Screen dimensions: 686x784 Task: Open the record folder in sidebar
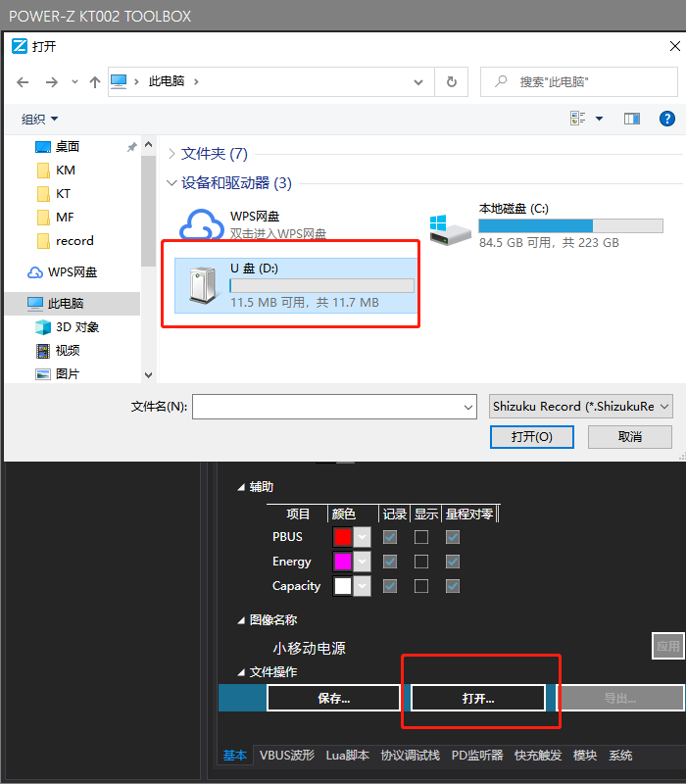tap(74, 240)
